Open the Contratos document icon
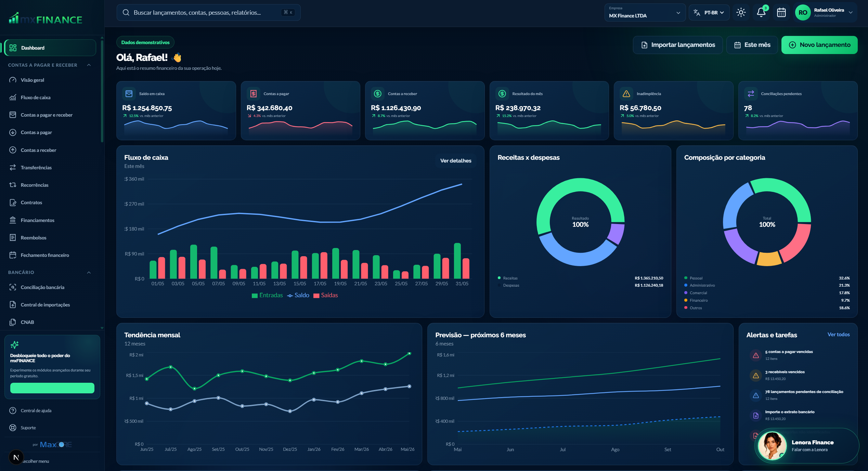The image size is (868, 471). [13, 202]
